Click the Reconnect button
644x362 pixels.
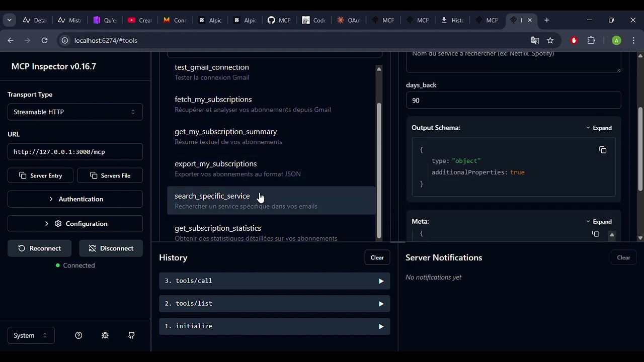point(39,248)
